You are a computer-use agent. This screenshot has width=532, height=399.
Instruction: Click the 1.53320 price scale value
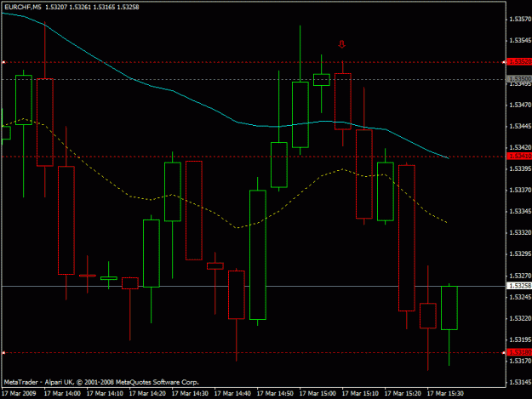pos(520,232)
